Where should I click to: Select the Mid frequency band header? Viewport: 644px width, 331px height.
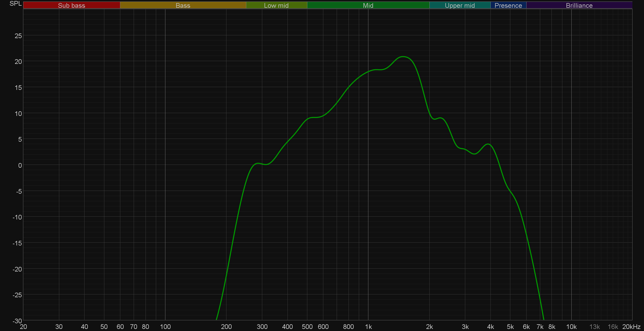[x=368, y=5]
